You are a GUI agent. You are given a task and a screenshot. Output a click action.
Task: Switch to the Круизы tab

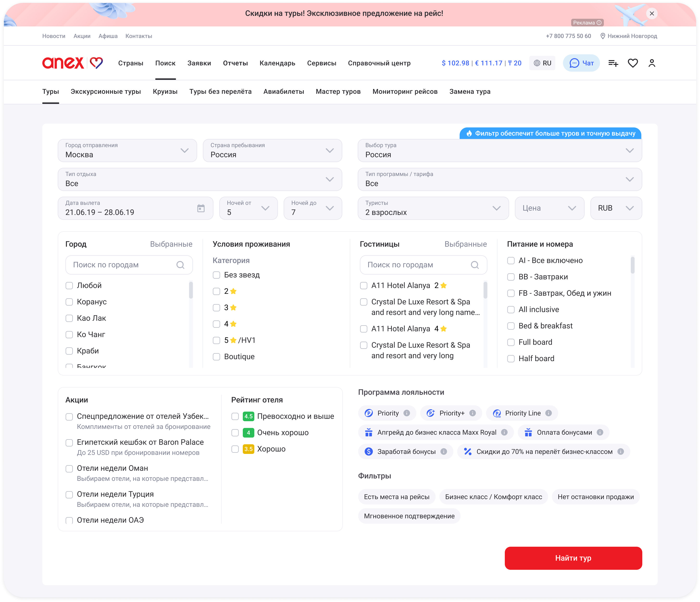point(165,92)
